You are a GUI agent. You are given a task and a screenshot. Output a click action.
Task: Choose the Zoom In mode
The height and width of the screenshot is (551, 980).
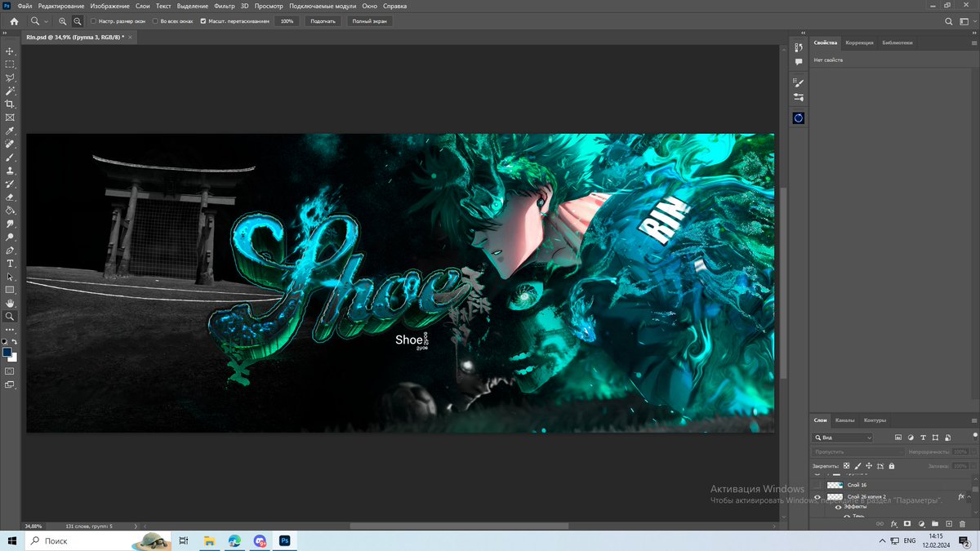pyautogui.click(x=63, y=21)
